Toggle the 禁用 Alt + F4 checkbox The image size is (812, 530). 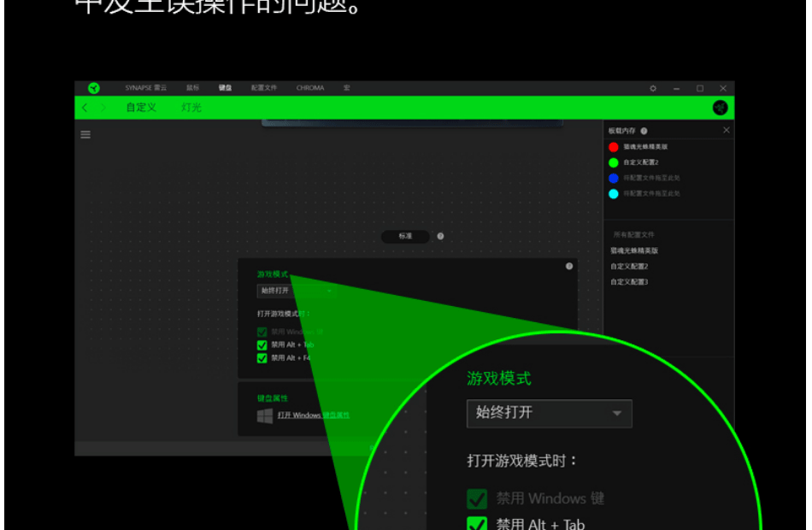[x=262, y=358]
